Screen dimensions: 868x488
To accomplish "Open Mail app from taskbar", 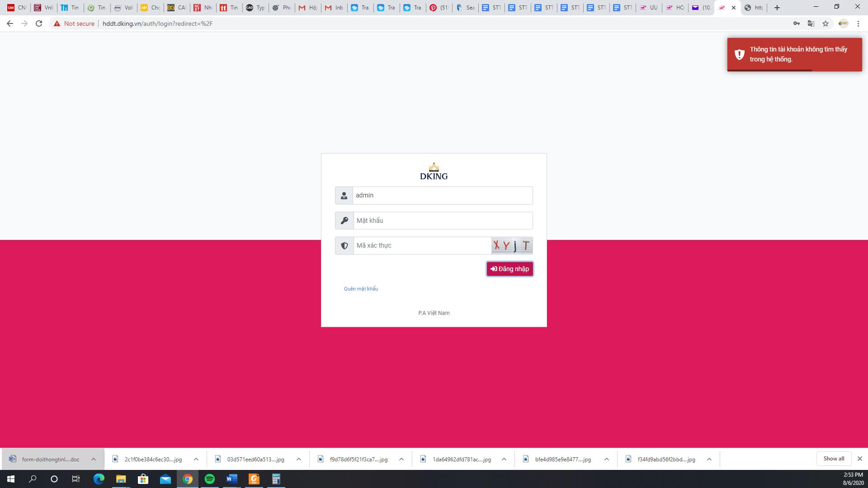I will click(165, 479).
